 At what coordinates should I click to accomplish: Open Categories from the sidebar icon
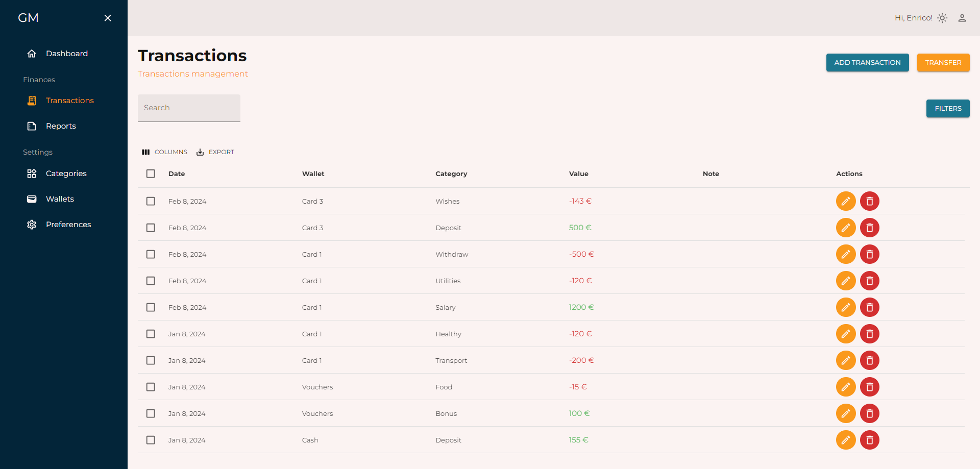coord(32,174)
